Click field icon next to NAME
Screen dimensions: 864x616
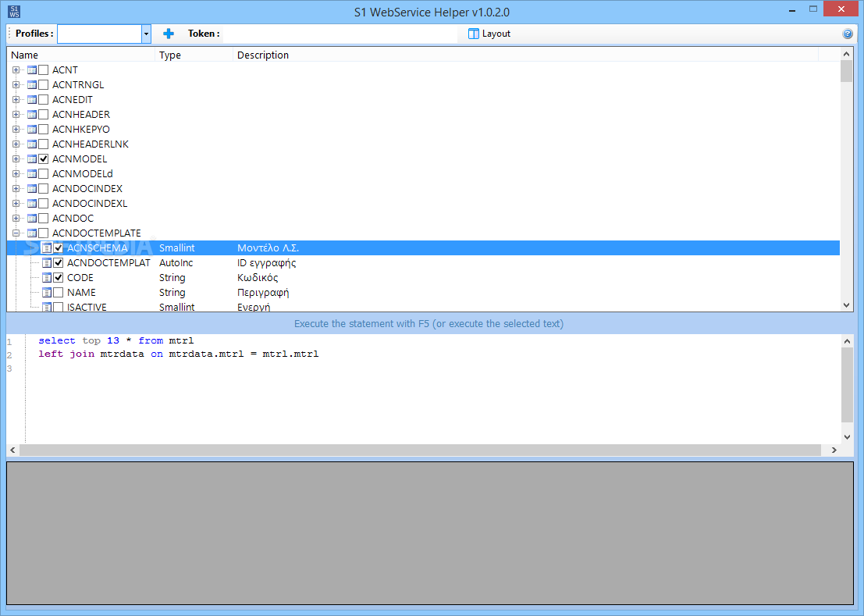pos(47,293)
